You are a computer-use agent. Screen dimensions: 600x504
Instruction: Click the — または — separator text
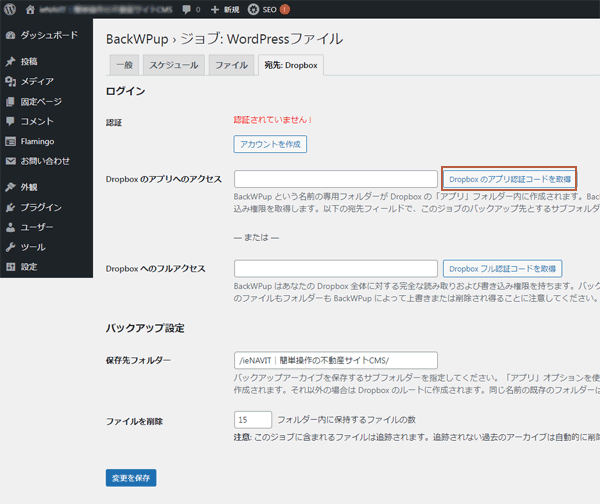(256, 238)
